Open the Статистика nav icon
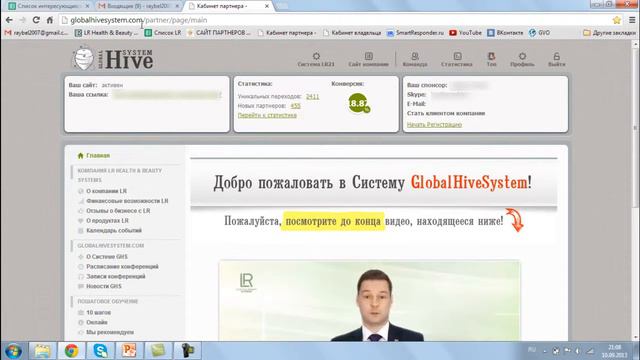This screenshot has width=640, height=360. (457, 59)
